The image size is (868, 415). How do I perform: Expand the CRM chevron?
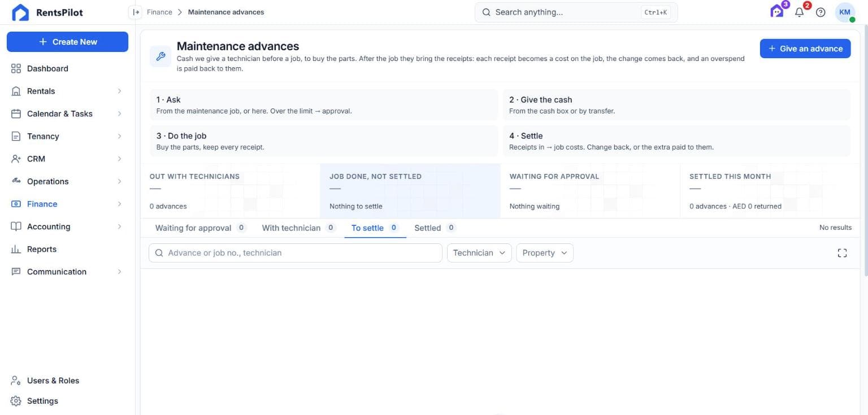(x=119, y=159)
